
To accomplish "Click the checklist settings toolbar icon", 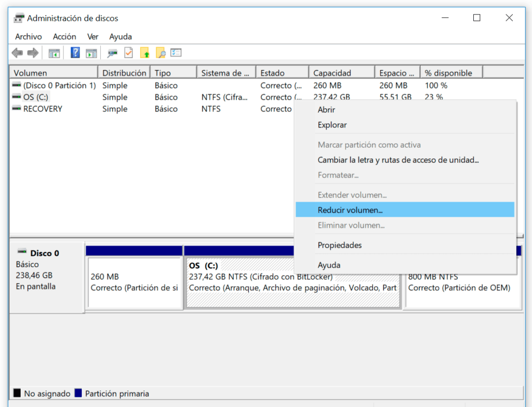I will pyautogui.click(x=176, y=52).
